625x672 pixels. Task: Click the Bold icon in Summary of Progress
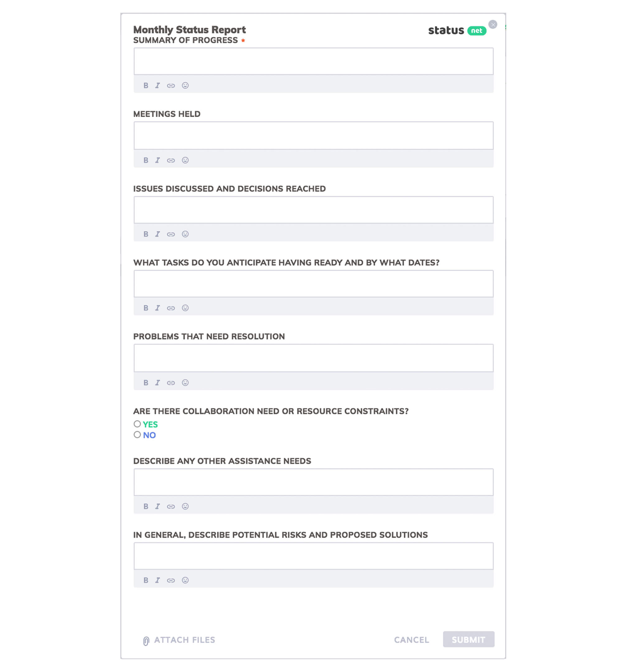pos(146,85)
